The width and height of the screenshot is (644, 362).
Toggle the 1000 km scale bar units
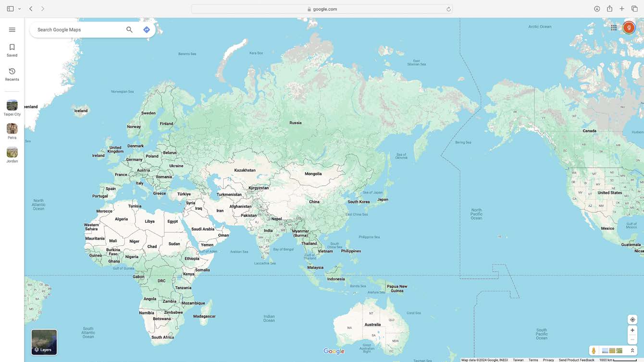click(618, 360)
